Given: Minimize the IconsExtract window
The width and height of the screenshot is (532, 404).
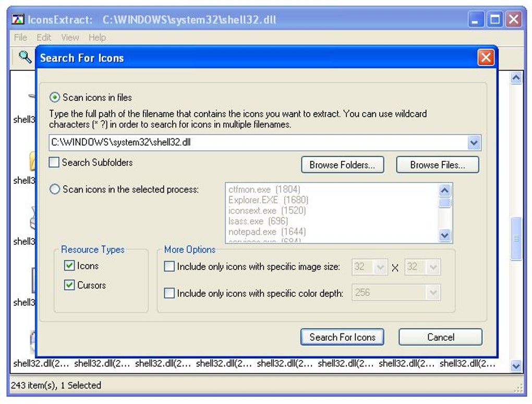Looking at the screenshot, I should click(x=476, y=19).
